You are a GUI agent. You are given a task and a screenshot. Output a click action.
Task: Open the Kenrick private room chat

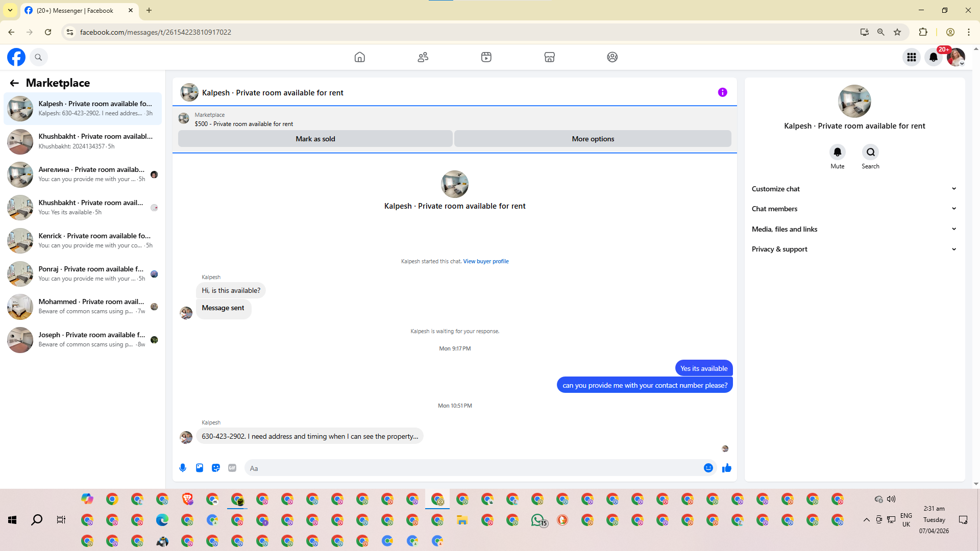(x=83, y=241)
